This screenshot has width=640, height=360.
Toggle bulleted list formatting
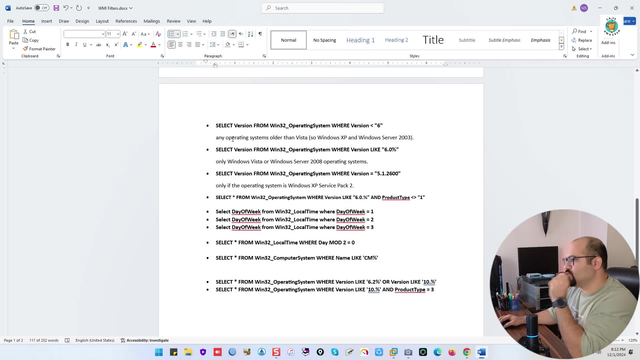(171, 34)
